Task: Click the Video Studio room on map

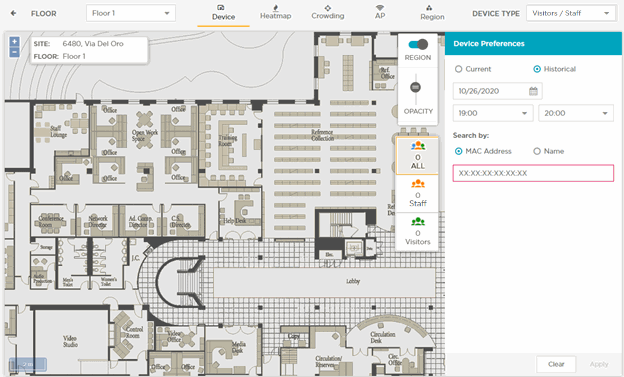Action: [70, 341]
